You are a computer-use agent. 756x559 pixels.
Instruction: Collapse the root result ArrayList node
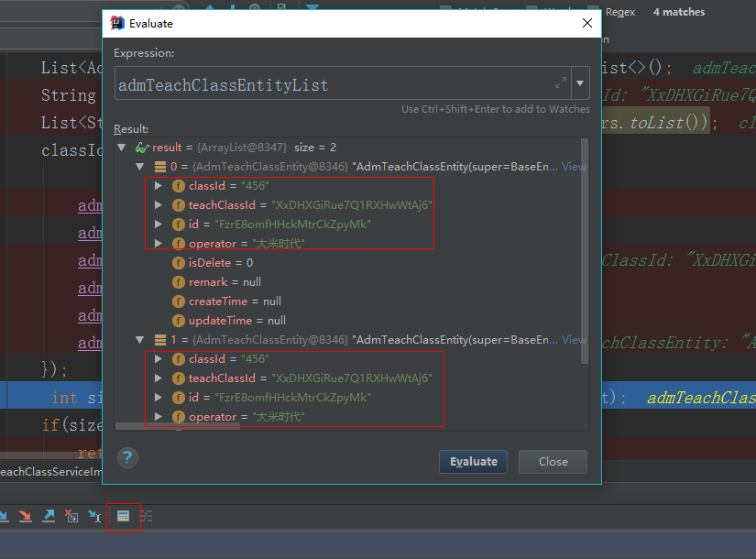pyautogui.click(x=122, y=147)
